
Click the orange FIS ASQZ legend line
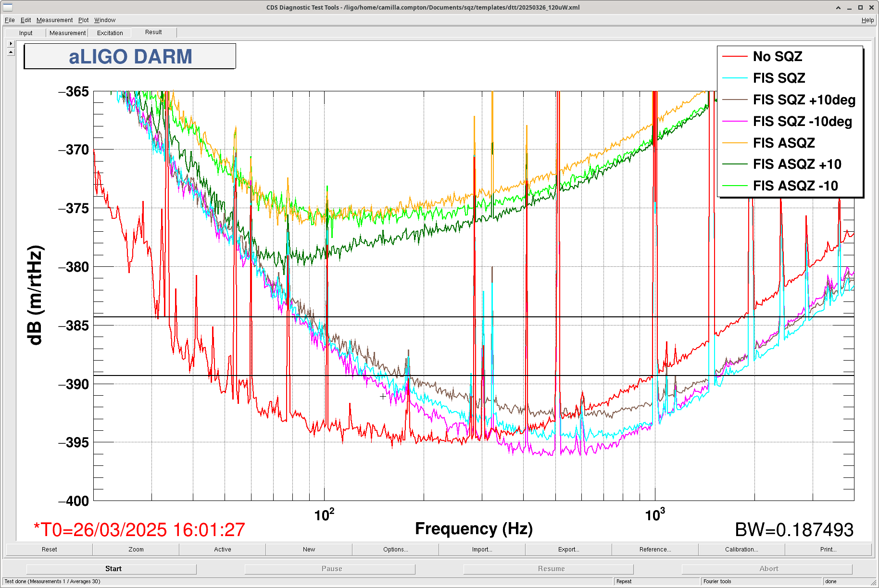[x=735, y=143]
